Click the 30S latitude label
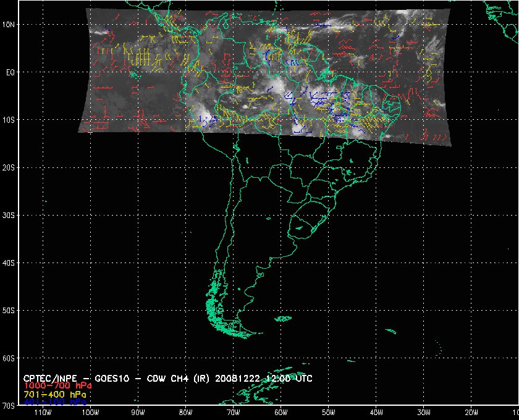Viewport: 519px width, 420px height. click(x=9, y=216)
